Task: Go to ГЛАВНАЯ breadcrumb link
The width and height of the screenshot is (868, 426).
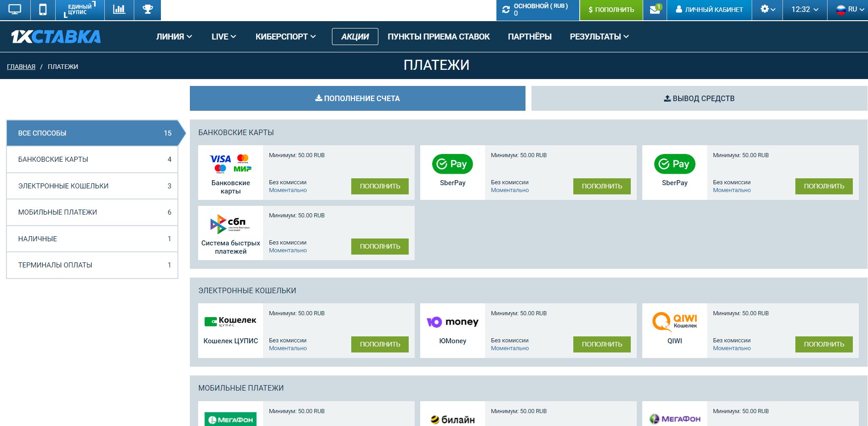Action: pyautogui.click(x=21, y=67)
